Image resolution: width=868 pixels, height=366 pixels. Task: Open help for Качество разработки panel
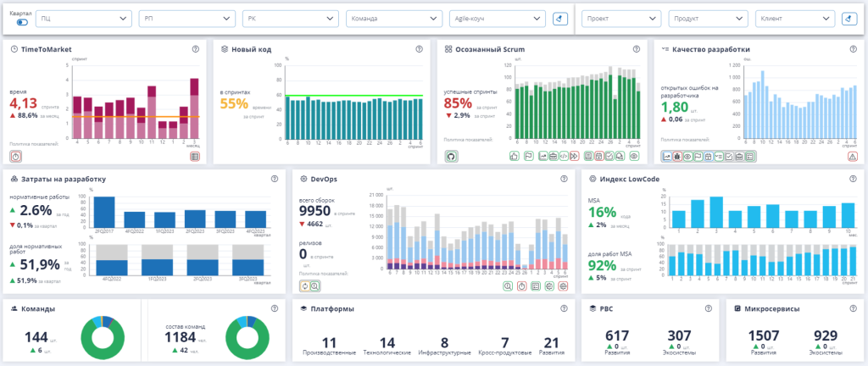coord(853,49)
